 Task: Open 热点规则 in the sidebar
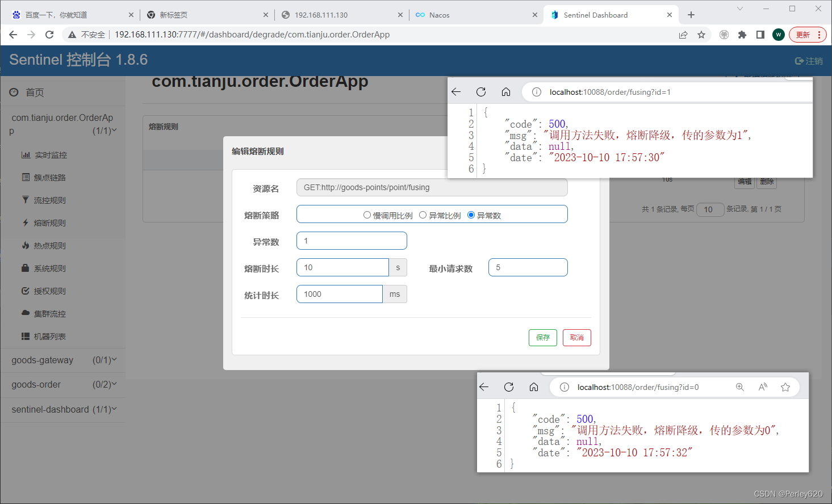44,246
